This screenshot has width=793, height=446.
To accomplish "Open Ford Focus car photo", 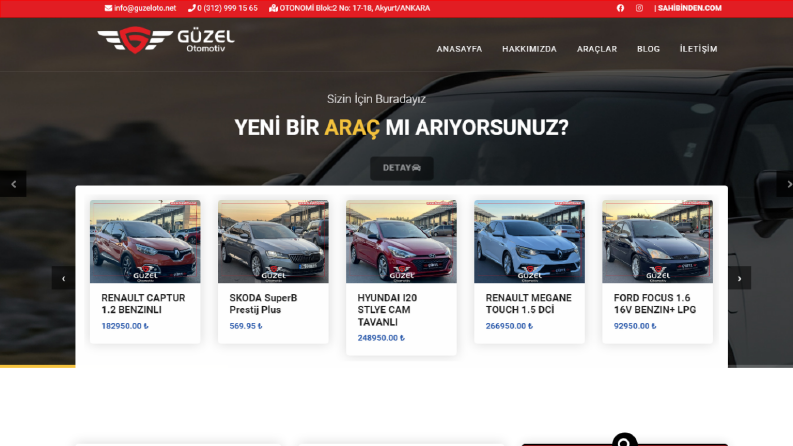I will [657, 241].
